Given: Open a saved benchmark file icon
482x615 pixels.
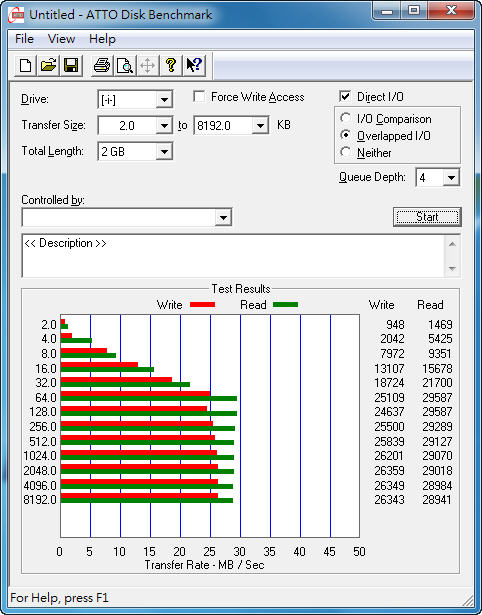Looking at the screenshot, I should [48, 65].
